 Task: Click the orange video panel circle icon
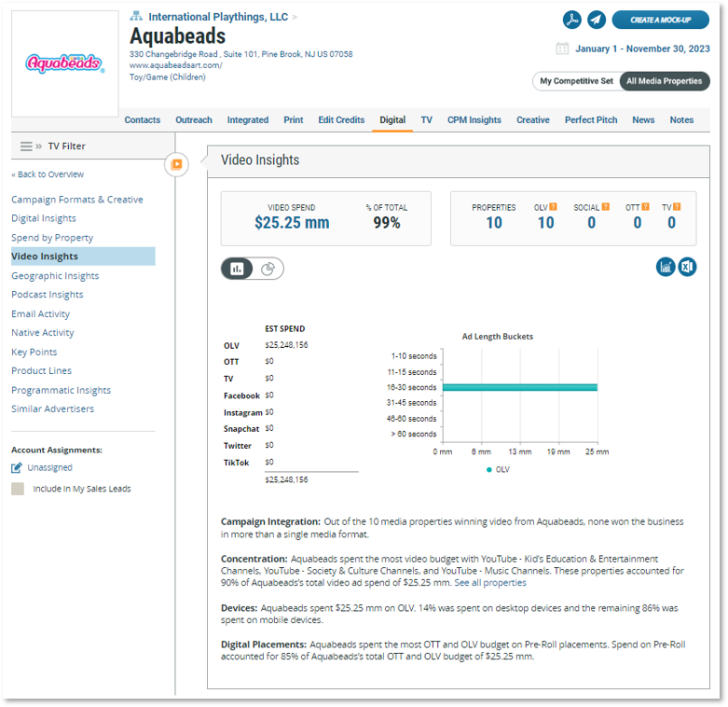pyautogui.click(x=176, y=164)
